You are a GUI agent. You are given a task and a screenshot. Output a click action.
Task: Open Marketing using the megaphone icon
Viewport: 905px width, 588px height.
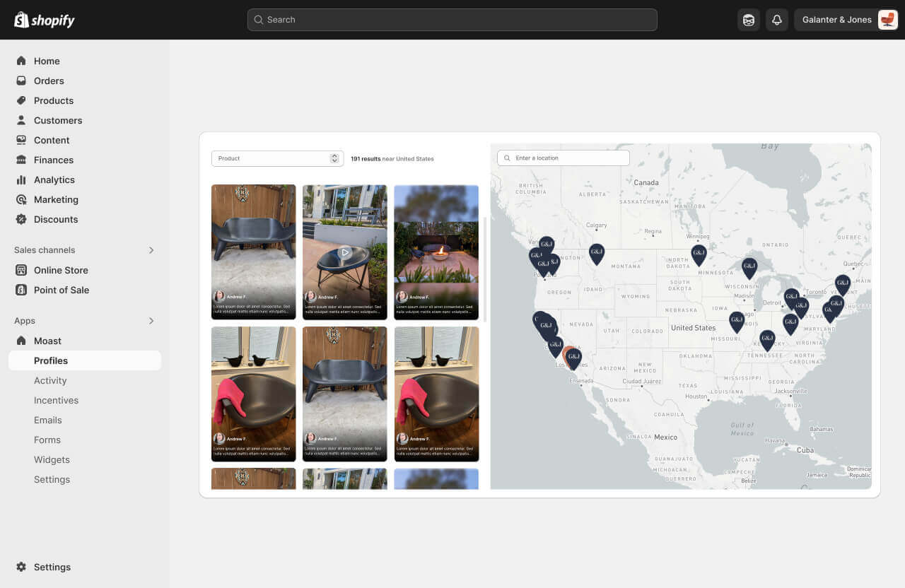click(x=21, y=199)
